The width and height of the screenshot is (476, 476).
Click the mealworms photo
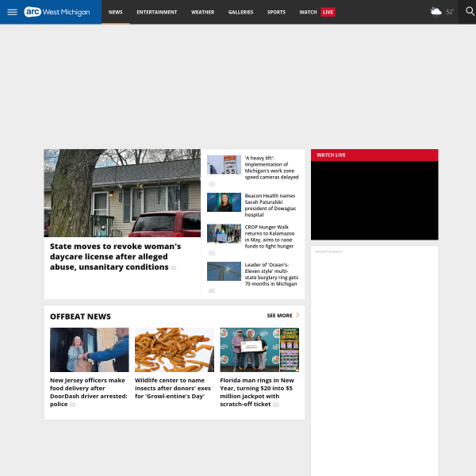pos(175,350)
